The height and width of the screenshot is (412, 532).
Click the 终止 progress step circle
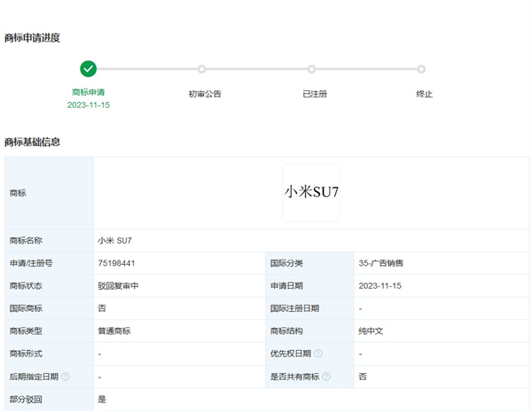click(x=421, y=69)
